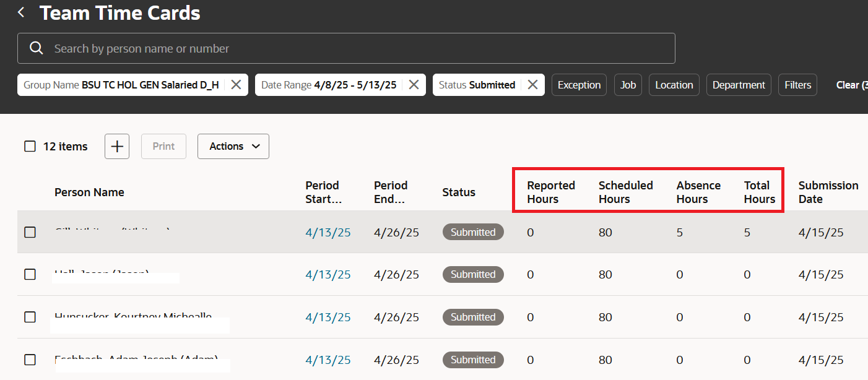Viewport: 868px width, 380px height.
Task: Sort by Period Start column header
Action: pyautogui.click(x=324, y=192)
